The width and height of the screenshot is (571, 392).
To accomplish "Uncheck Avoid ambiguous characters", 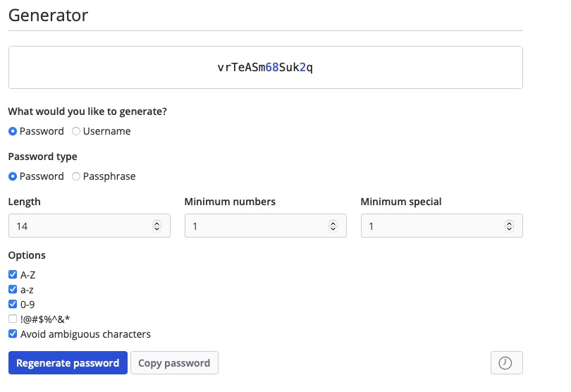I will tap(13, 333).
